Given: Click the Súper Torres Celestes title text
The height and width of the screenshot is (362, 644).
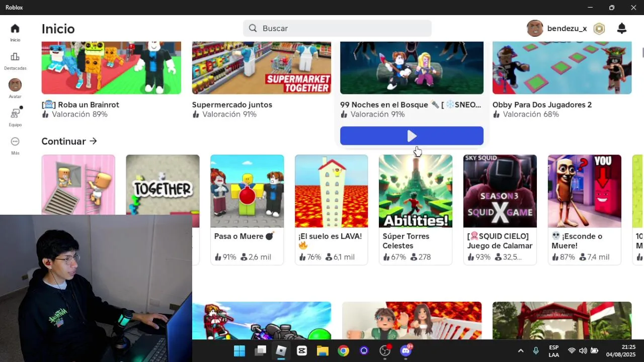Looking at the screenshot, I should click(x=406, y=241).
